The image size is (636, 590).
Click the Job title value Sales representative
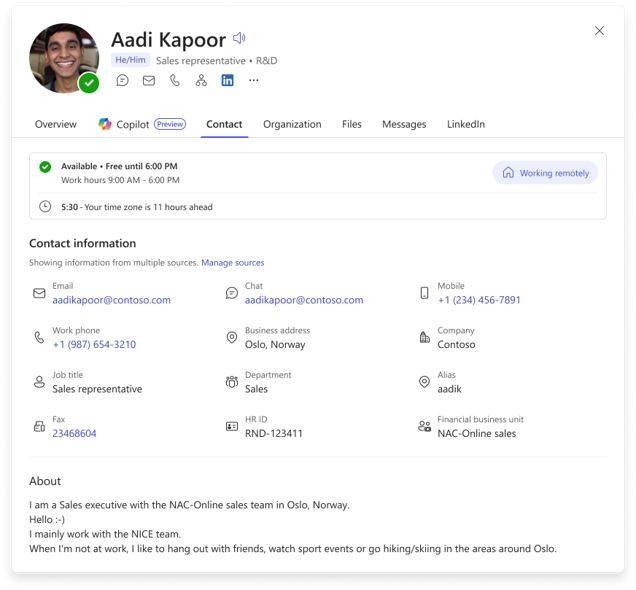tap(97, 389)
